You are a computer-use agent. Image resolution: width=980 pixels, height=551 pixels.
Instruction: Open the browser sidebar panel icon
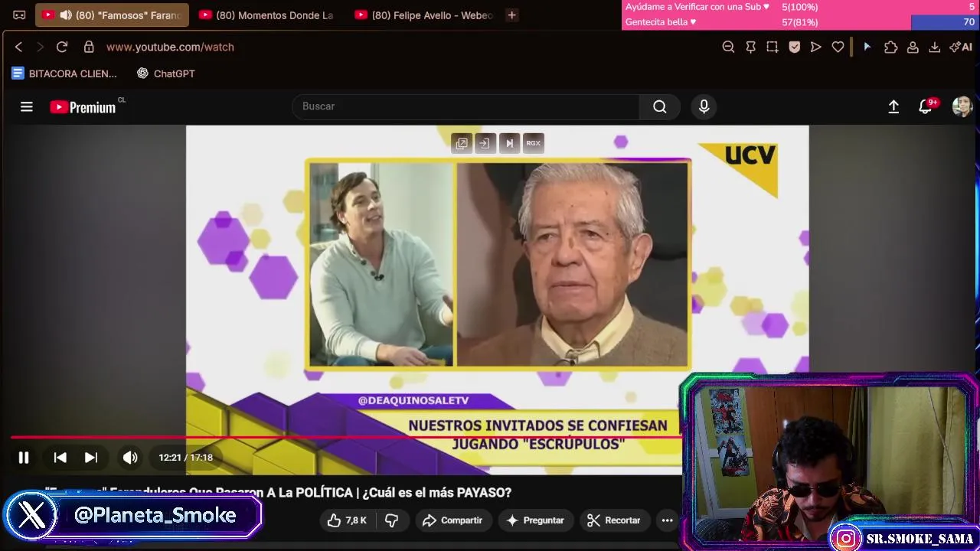19,15
